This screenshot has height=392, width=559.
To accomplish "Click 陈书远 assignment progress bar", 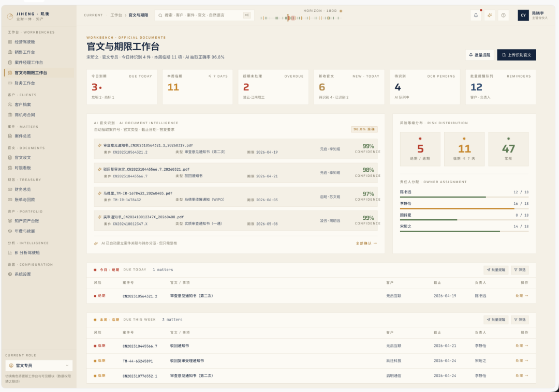I will pyautogui.click(x=464, y=197).
